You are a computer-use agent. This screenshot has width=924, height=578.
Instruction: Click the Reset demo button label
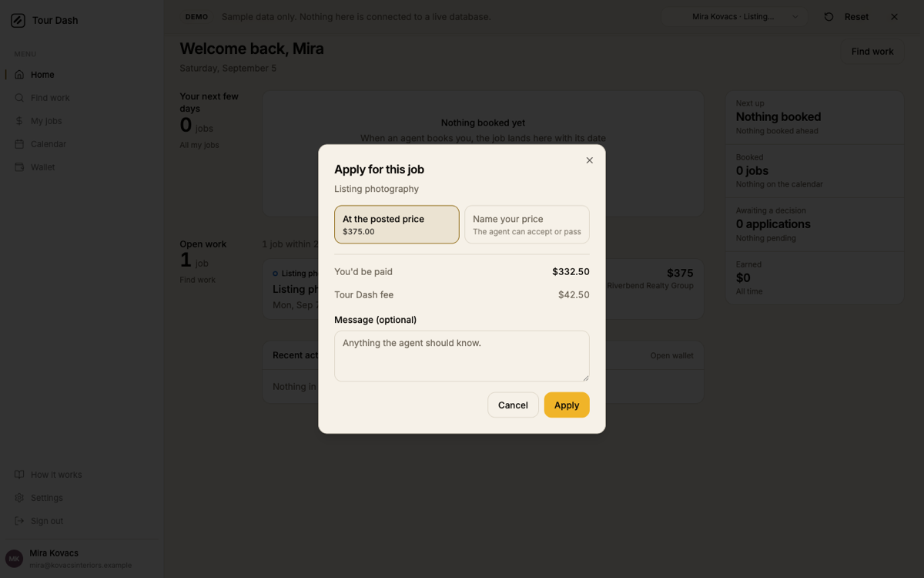click(x=856, y=17)
